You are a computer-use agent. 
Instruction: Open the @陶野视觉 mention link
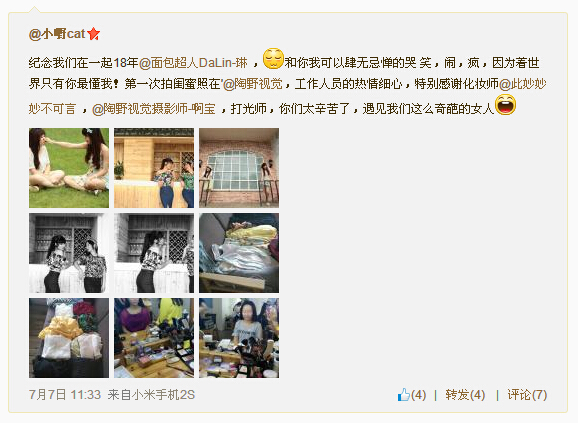[253, 84]
